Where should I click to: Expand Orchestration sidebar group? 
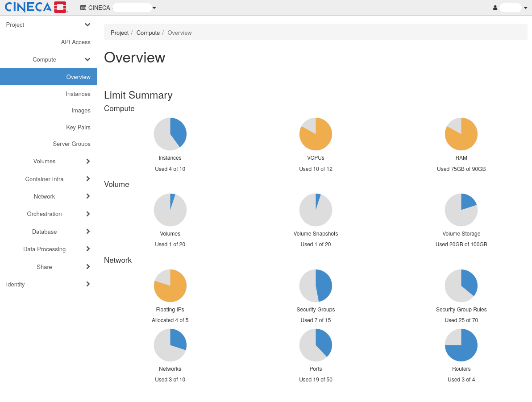[x=49, y=214]
